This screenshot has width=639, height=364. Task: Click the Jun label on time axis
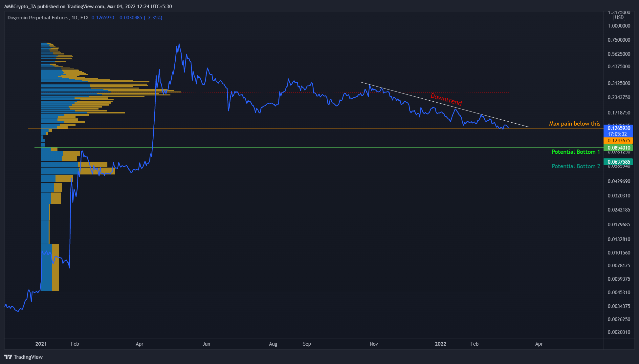(x=206, y=344)
